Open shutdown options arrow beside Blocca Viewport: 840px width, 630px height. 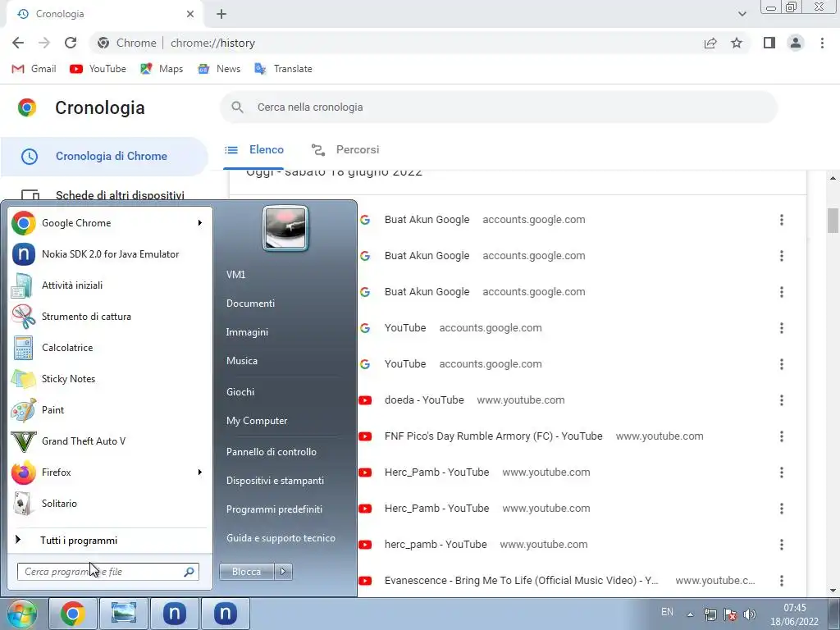[x=283, y=572]
